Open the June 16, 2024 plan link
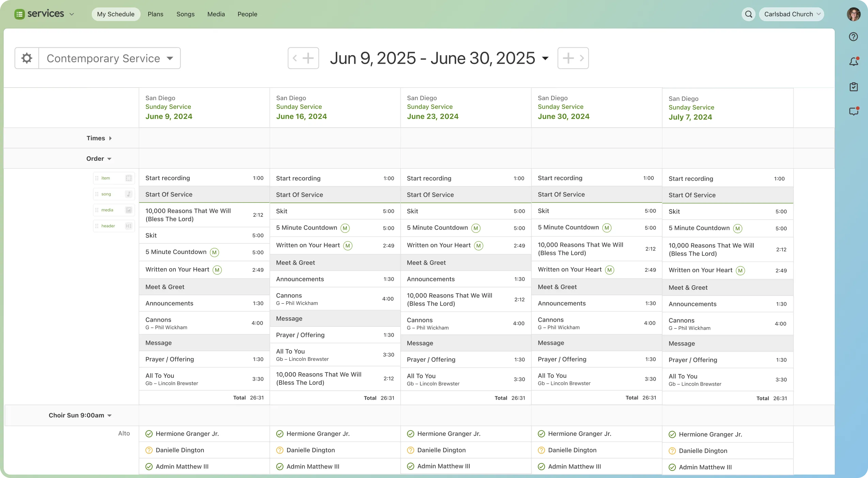The width and height of the screenshot is (868, 478). (301, 116)
